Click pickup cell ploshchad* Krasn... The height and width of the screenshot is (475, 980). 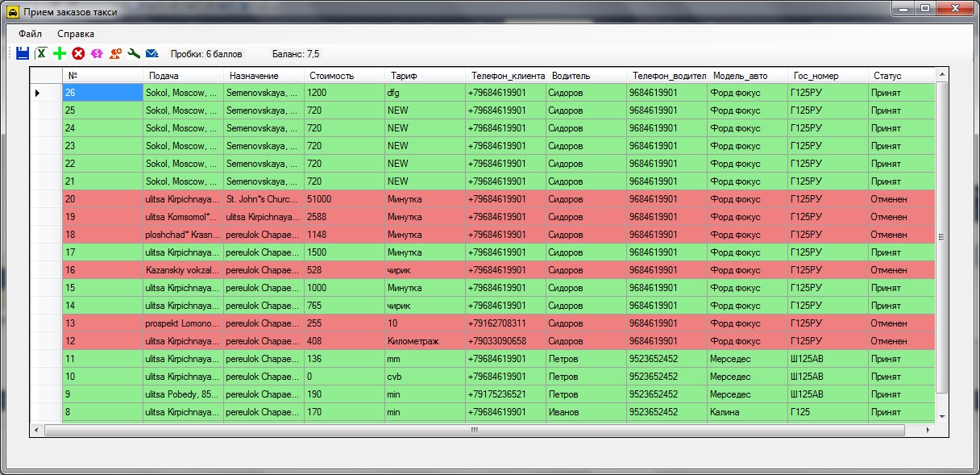pos(183,235)
